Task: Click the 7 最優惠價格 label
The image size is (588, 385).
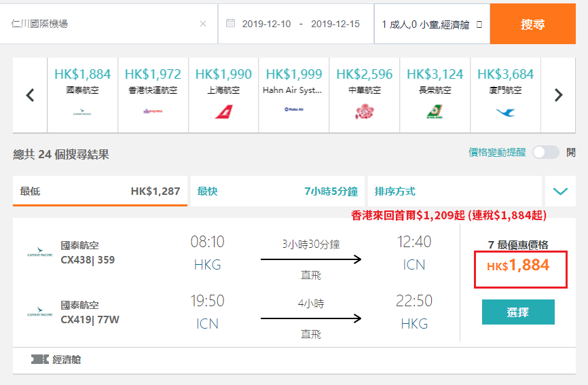Action: (518, 245)
